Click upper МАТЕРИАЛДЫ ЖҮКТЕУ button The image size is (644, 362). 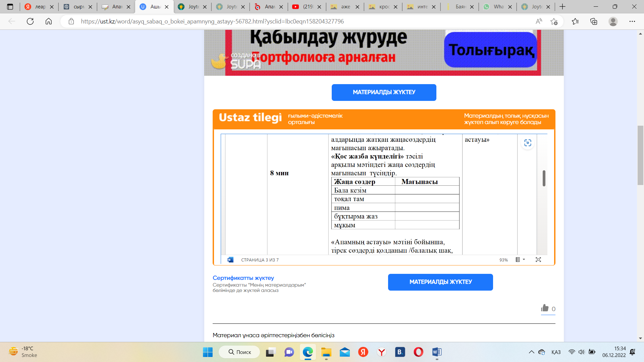384,92
